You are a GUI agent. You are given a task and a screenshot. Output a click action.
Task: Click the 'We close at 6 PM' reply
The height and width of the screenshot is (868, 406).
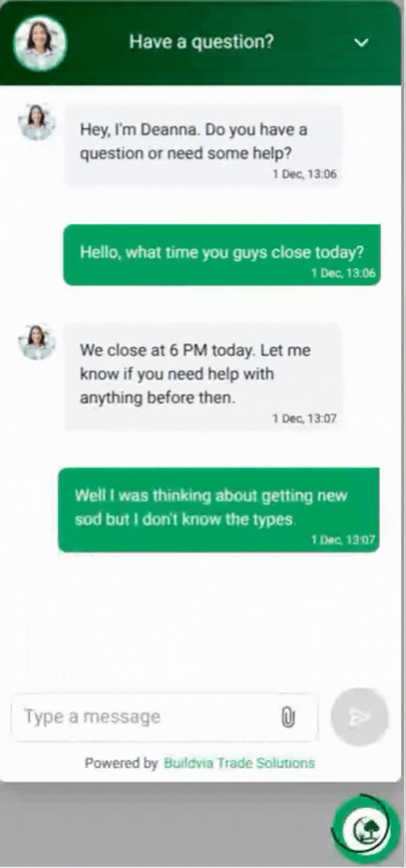click(203, 376)
